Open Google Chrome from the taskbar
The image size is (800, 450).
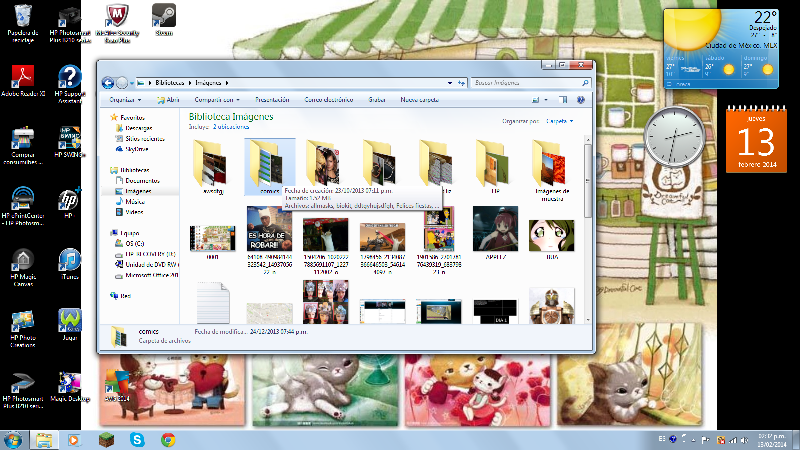tap(168, 440)
